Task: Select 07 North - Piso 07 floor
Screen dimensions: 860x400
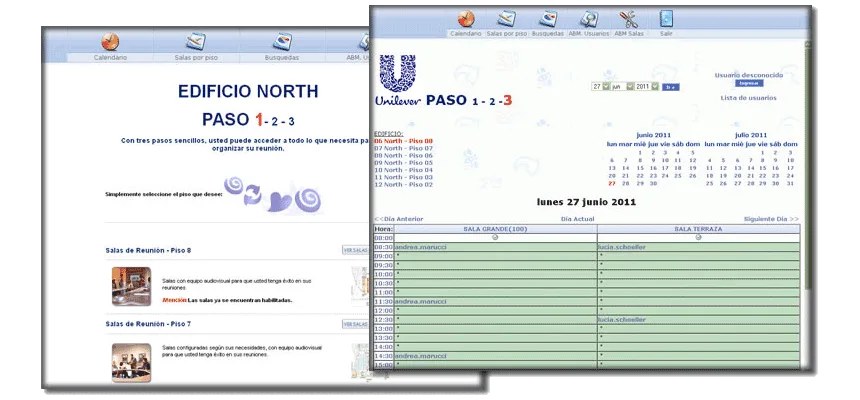Action: pyautogui.click(x=403, y=148)
